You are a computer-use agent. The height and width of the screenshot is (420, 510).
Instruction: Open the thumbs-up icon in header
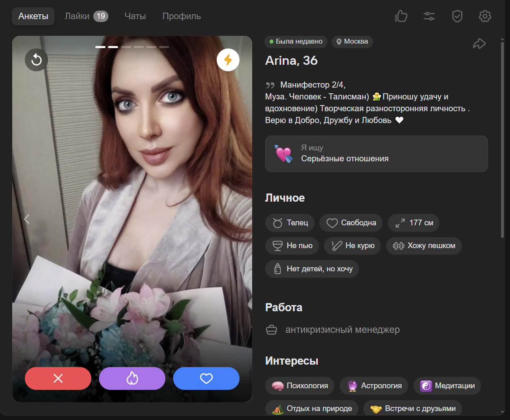[x=401, y=16]
